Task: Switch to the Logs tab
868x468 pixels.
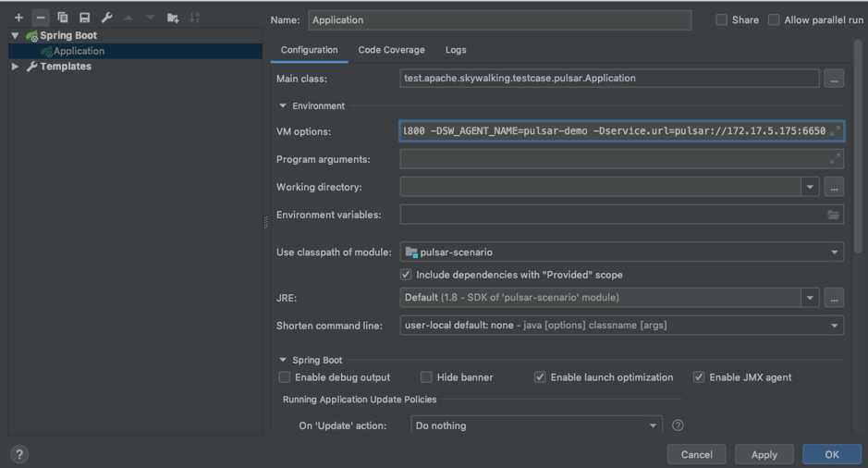Action: [456, 50]
